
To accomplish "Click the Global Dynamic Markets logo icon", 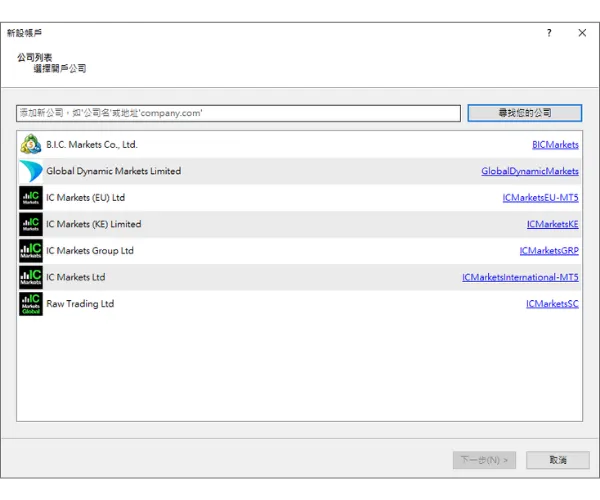I will [x=30, y=171].
